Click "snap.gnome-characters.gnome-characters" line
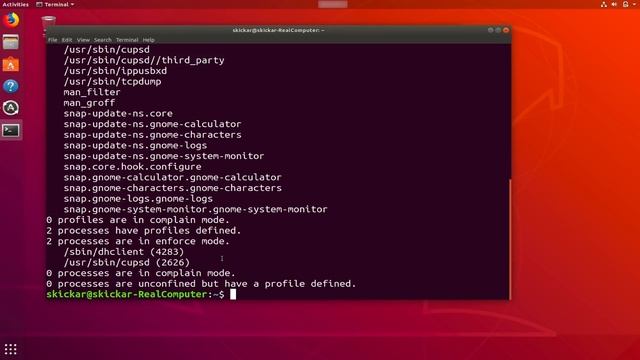This screenshot has height=360, width=640. [x=172, y=188]
